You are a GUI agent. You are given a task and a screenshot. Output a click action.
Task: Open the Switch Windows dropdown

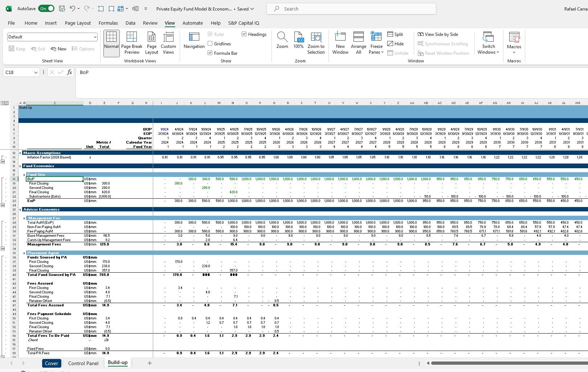[488, 42]
